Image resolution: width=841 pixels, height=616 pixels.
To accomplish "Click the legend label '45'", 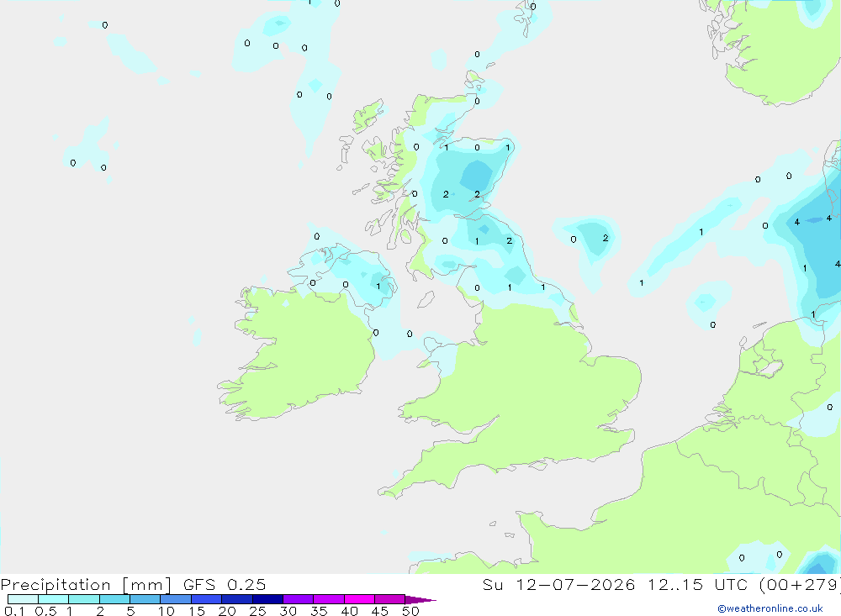I will [380, 611].
